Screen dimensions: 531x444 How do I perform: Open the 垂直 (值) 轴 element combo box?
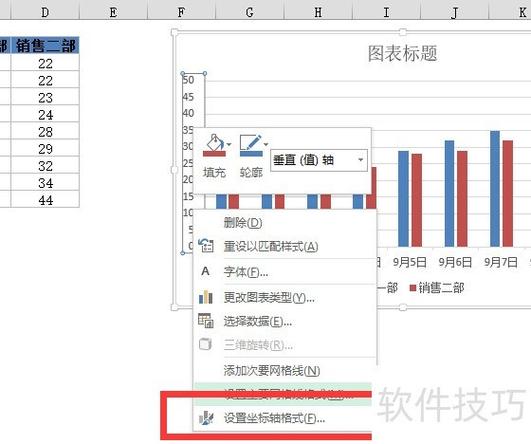[x=319, y=160]
